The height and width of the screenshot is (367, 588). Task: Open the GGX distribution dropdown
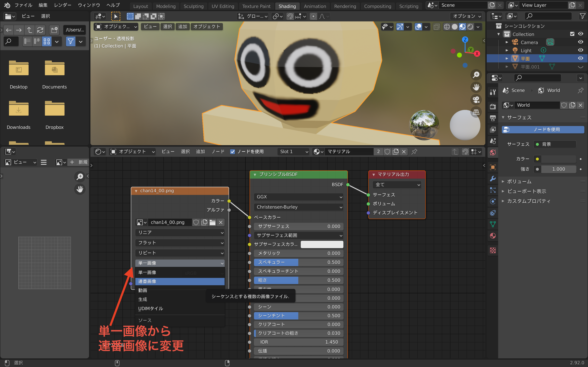[299, 197]
